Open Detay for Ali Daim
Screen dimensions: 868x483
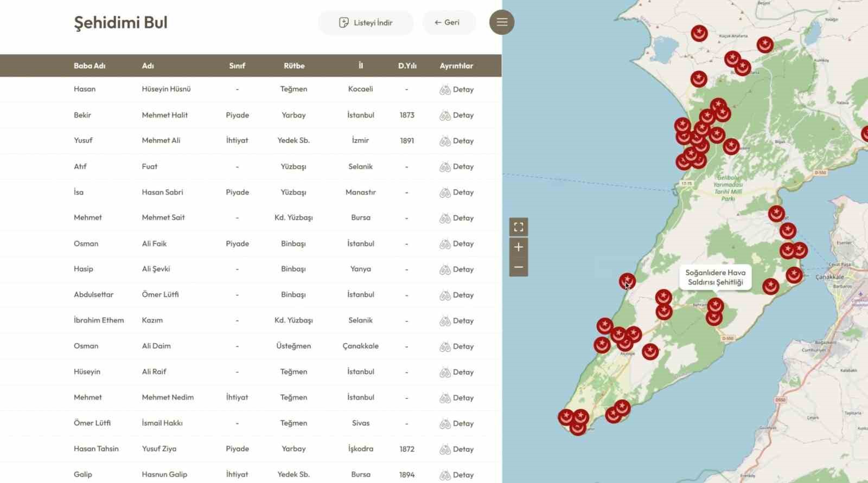click(x=457, y=346)
